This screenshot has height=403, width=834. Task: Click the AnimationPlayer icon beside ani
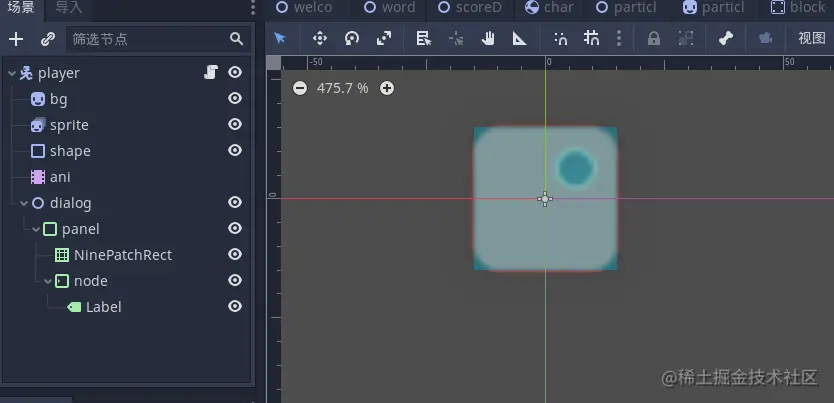click(38, 177)
